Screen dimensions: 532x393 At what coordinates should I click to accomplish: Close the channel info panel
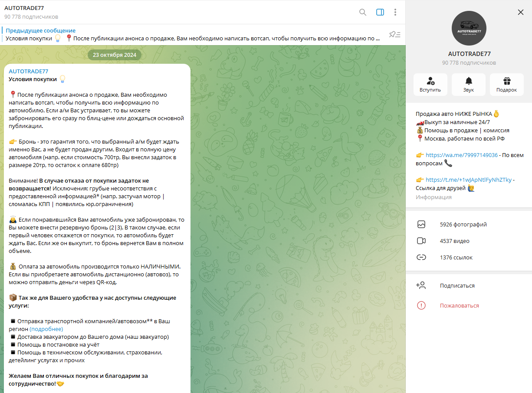(521, 12)
